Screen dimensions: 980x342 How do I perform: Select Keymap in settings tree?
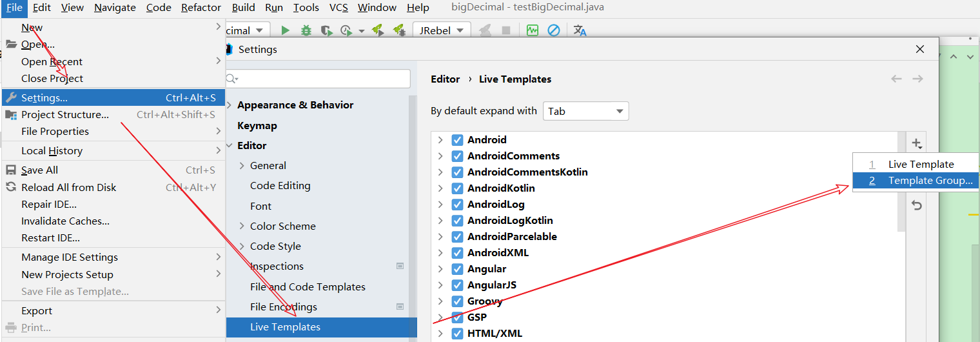pos(257,125)
